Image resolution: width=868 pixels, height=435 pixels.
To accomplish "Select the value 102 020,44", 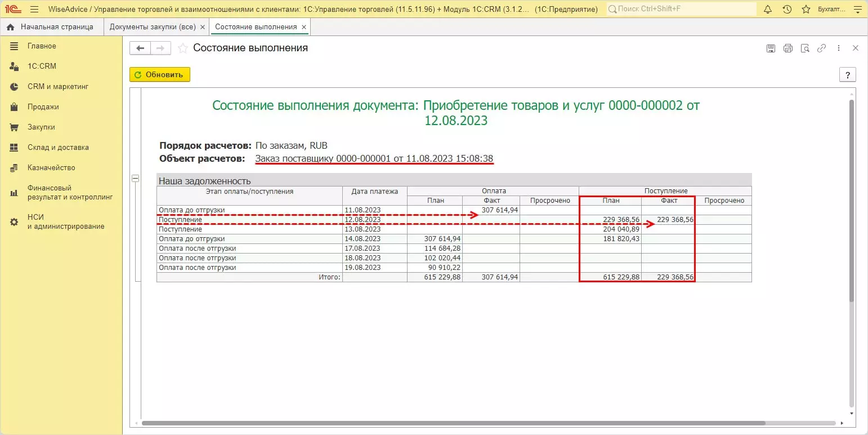I will pyautogui.click(x=442, y=258).
